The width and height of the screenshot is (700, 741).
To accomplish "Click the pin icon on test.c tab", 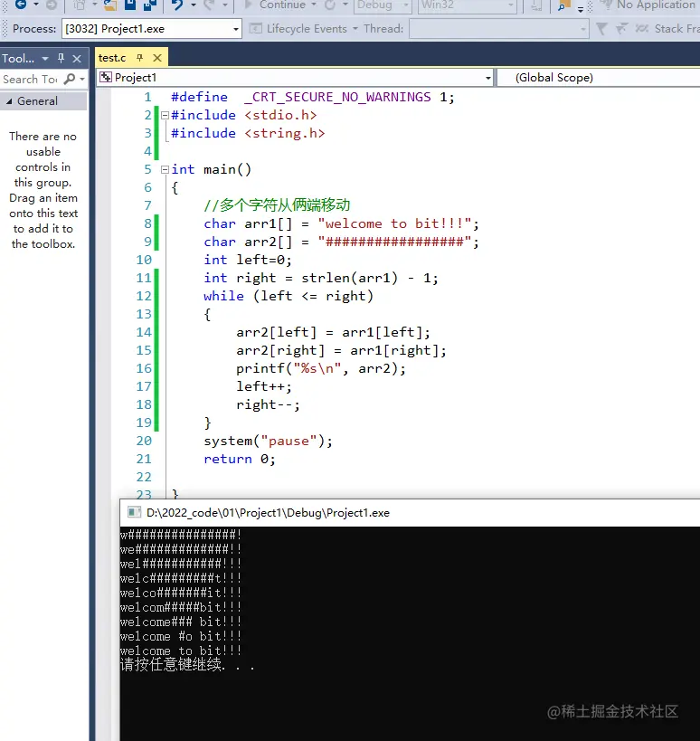I will click(x=139, y=58).
